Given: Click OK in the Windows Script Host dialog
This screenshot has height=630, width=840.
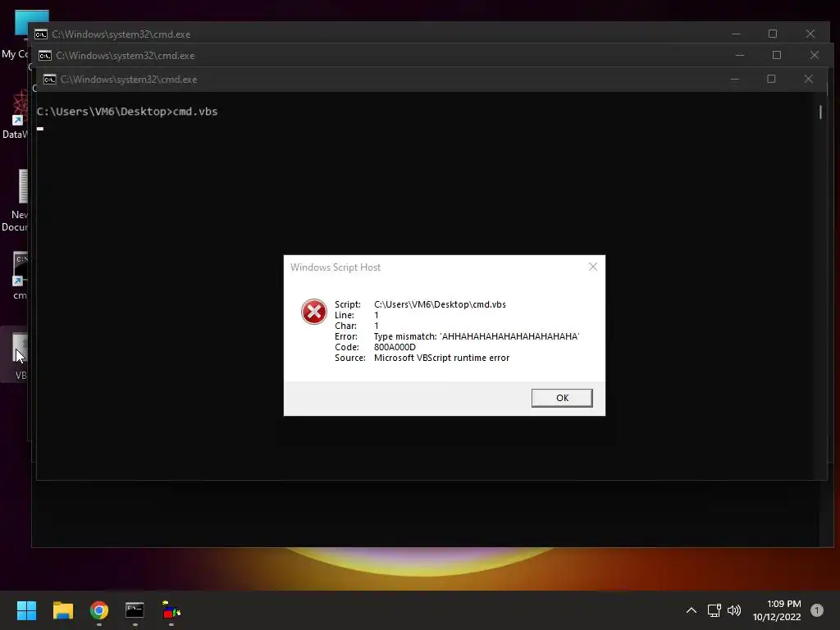Looking at the screenshot, I should tap(561, 398).
